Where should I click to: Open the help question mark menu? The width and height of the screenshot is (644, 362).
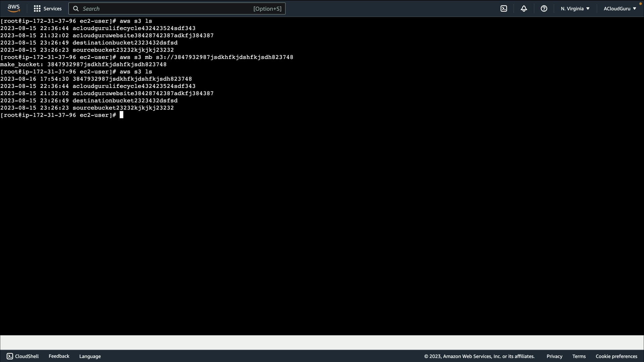[544, 9]
